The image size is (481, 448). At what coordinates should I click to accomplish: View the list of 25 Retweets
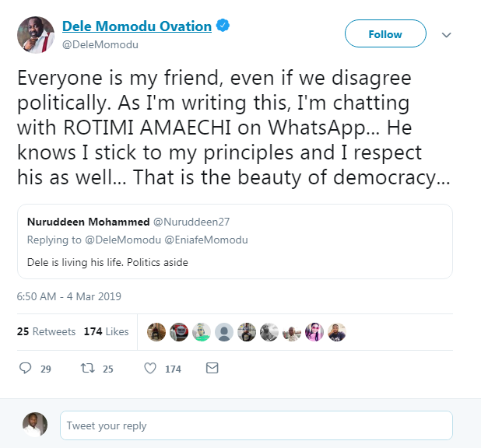click(45, 331)
